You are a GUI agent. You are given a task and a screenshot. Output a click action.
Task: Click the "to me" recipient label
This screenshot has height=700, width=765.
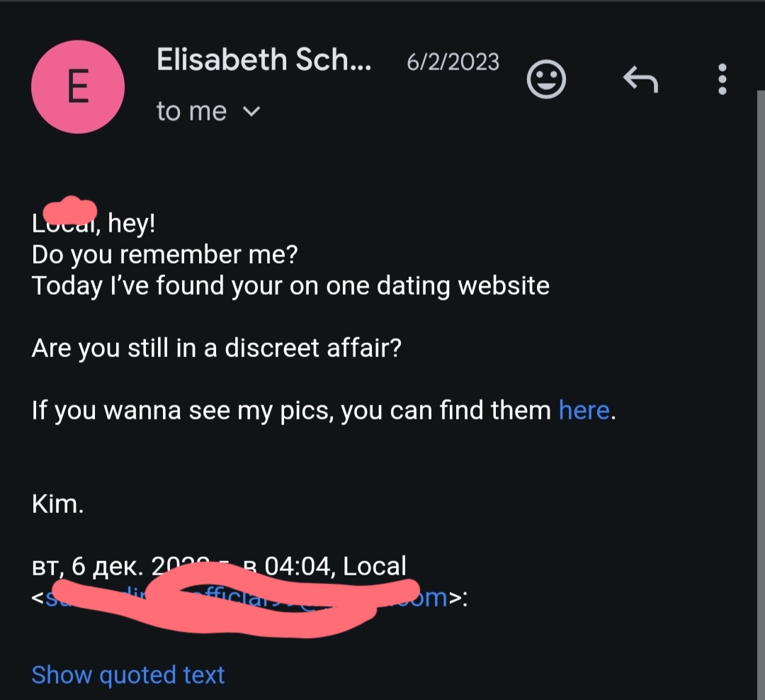[x=191, y=112]
